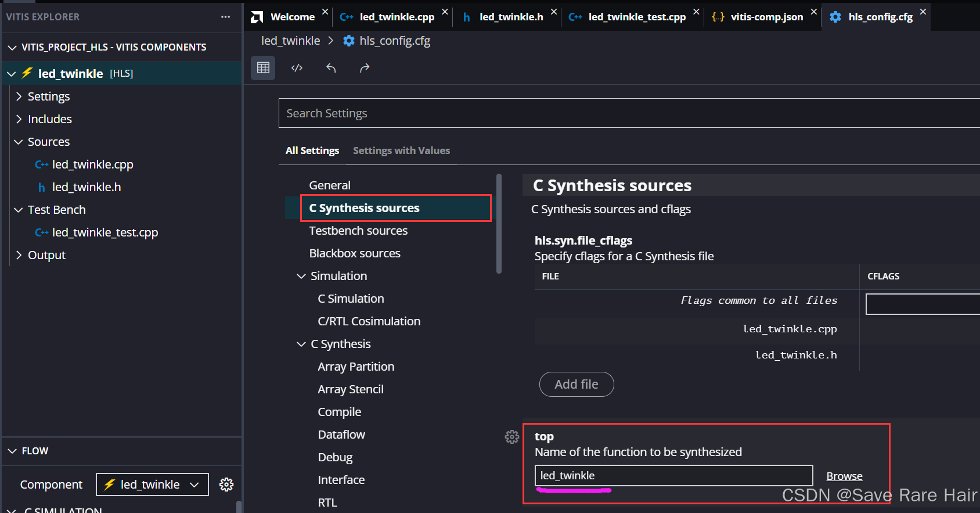This screenshot has height=513, width=980.
Task: Click the gear icon beside the top setting
Action: click(511, 437)
